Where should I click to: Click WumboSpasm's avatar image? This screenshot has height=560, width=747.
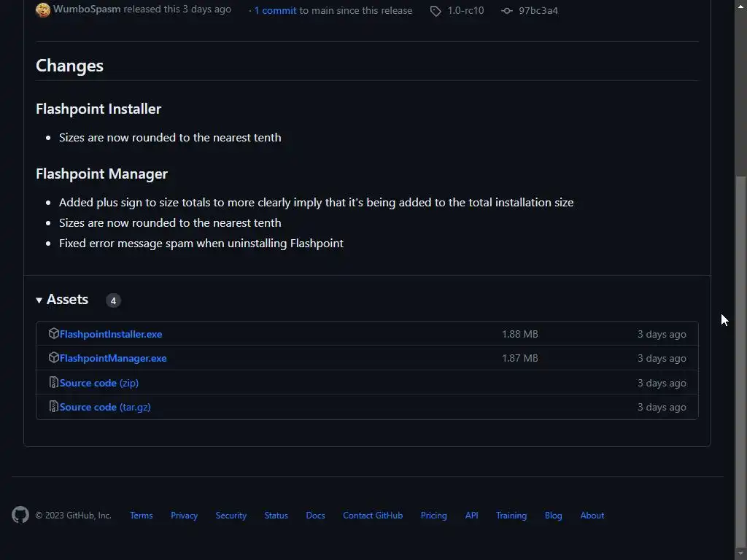(x=43, y=10)
